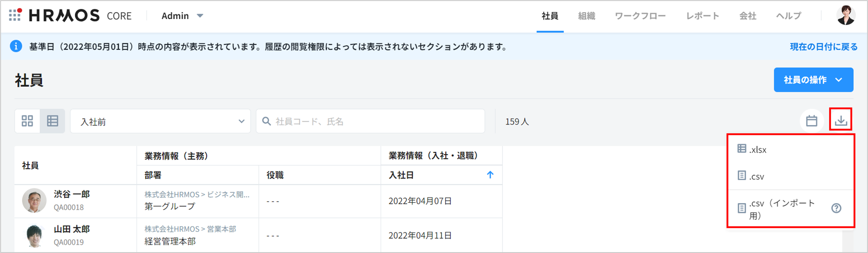Open the user profile avatar
Image resolution: width=868 pixels, height=253 pixels.
pos(845,16)
